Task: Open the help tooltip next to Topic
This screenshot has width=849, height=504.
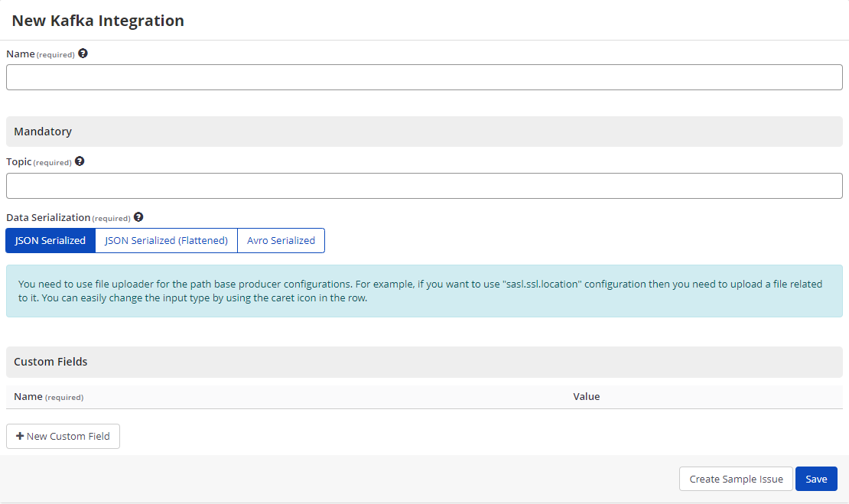Action: pyautogui.click(x=80, y=161)
